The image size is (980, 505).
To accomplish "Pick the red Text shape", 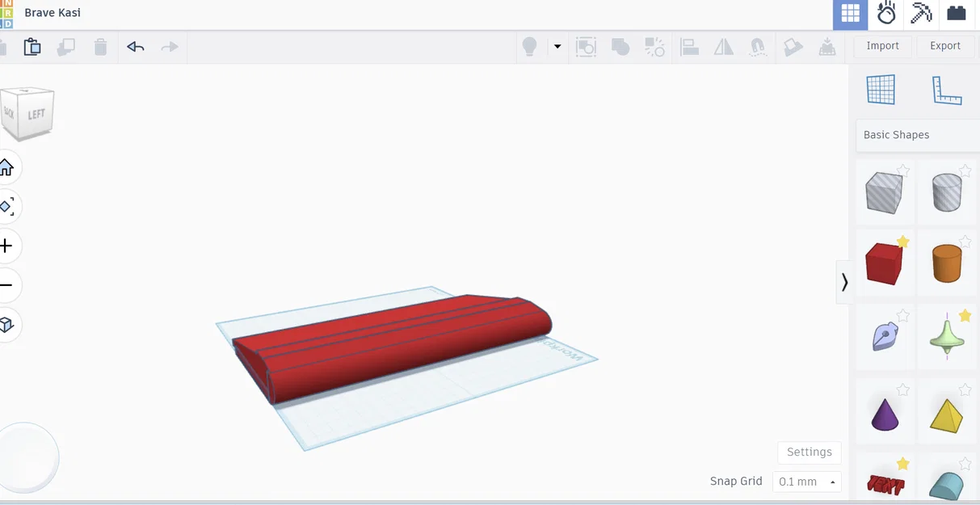I will tap(885, 485).
